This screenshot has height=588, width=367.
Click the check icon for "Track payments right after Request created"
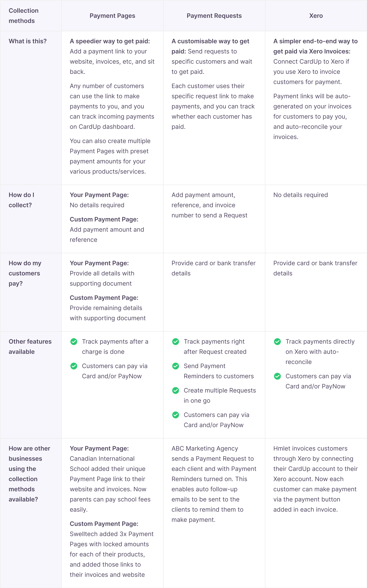tap(175, 342)
